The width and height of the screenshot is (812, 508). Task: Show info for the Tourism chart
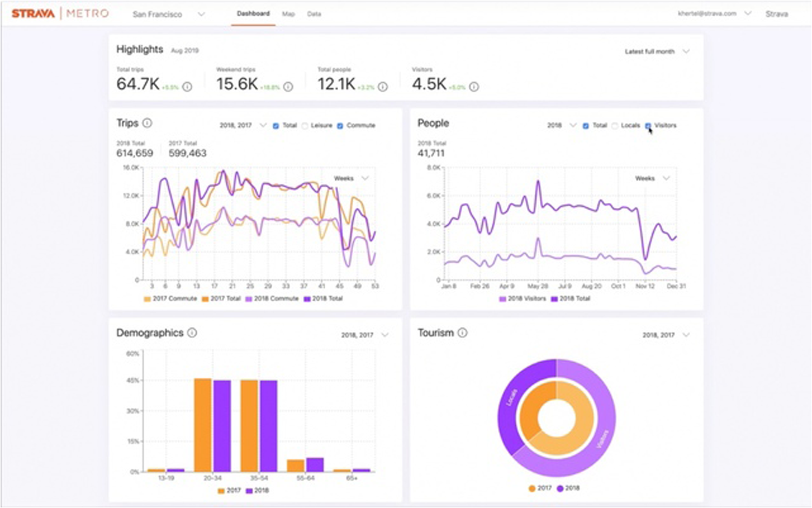click(462, 333)
